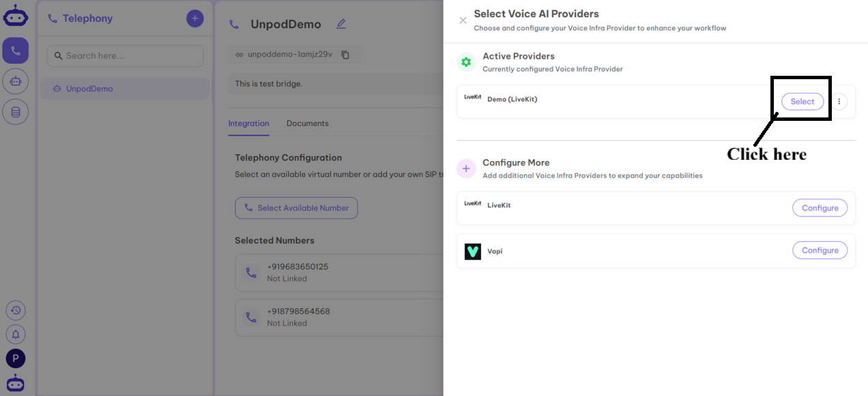Configure the LiveKit provider
Viewport: 868px width, 396px height.
820,208
